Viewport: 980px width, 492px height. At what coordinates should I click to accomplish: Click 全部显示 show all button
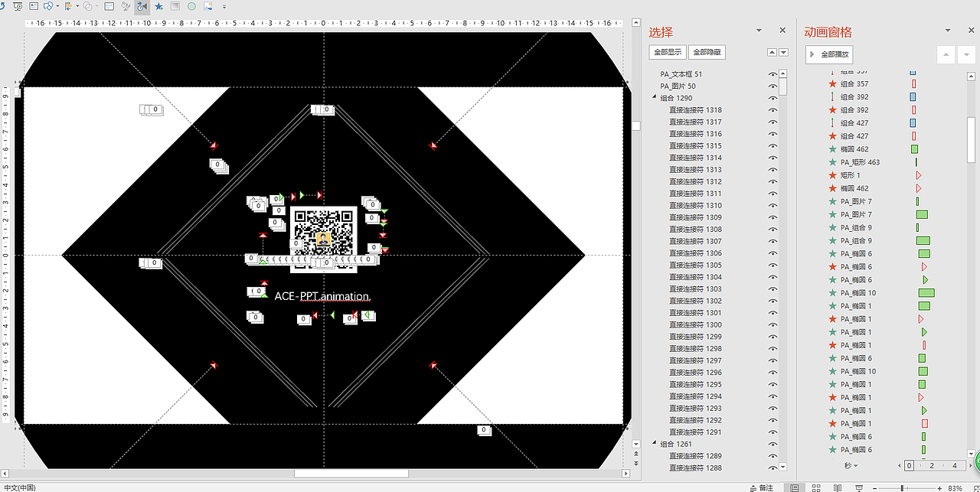coord(668,53)
